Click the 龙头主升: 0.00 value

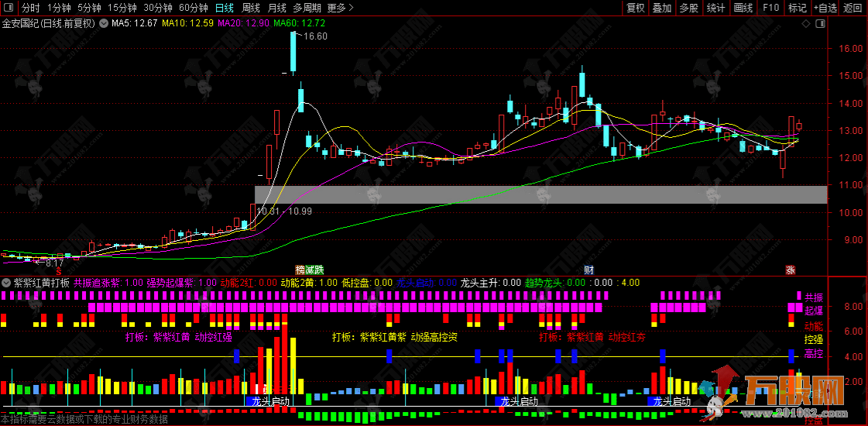pos(491,283)
